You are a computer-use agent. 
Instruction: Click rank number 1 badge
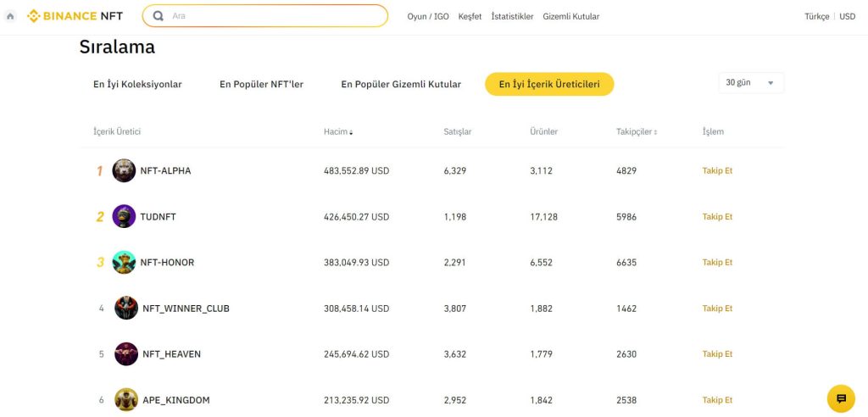100,171
